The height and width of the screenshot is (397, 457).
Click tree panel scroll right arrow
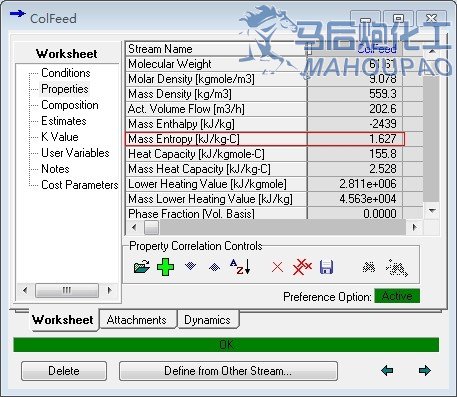pyautogui.click(x=109, y=290)
